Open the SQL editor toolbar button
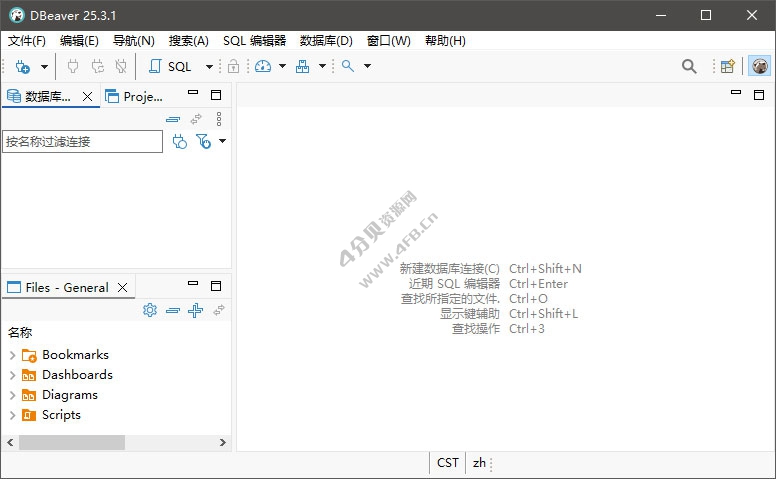 tap(170, 66)
